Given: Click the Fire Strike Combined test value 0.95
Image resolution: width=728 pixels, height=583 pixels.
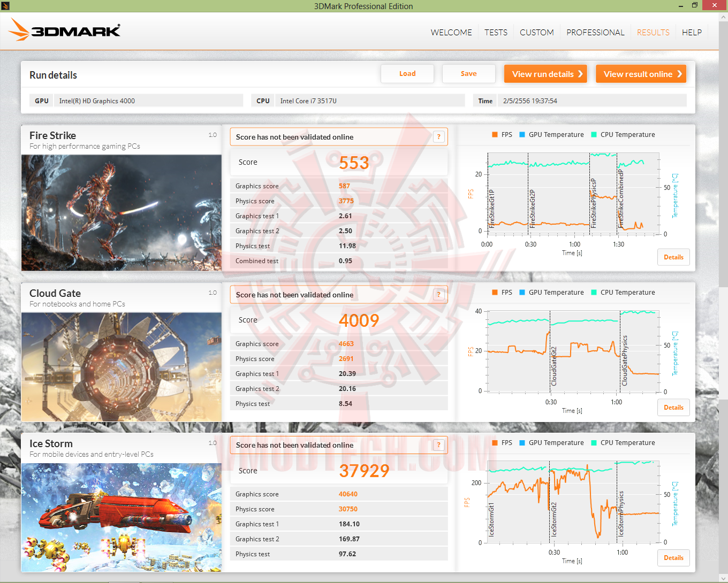Looking at the screenshot, I should click(345, 261).
